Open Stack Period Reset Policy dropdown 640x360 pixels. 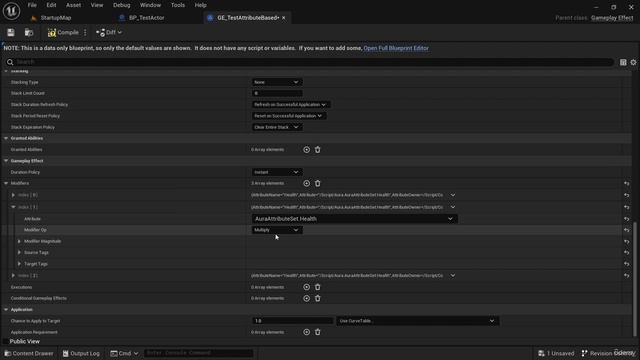pyautogui.click(x=288, y=116)
